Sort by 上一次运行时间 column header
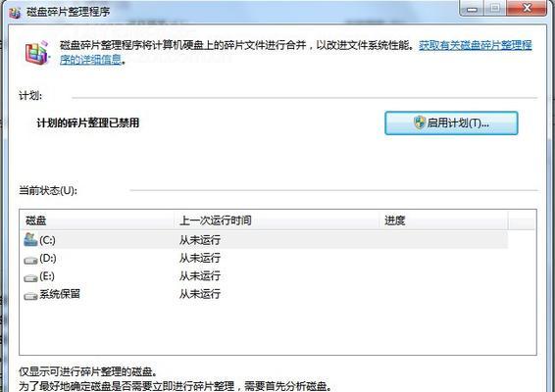The width and height of the screenshot is (555, 392). (x=277, y=220)
